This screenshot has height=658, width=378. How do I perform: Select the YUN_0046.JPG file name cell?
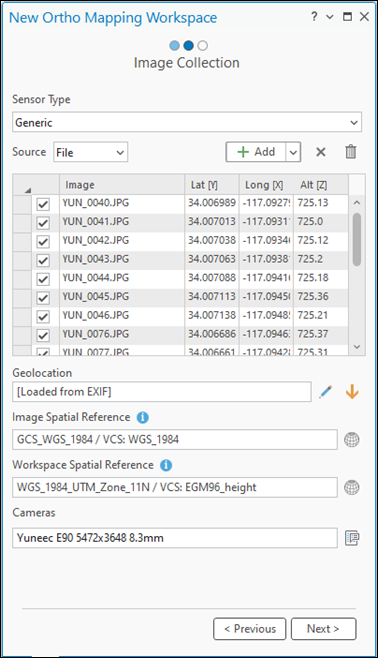(122, 316)
